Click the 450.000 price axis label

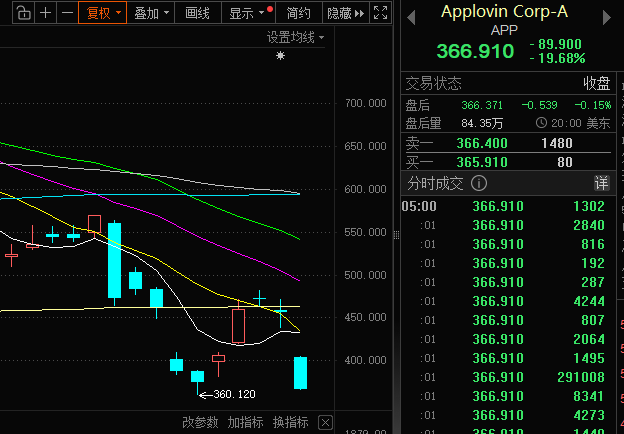click(365, 317)
